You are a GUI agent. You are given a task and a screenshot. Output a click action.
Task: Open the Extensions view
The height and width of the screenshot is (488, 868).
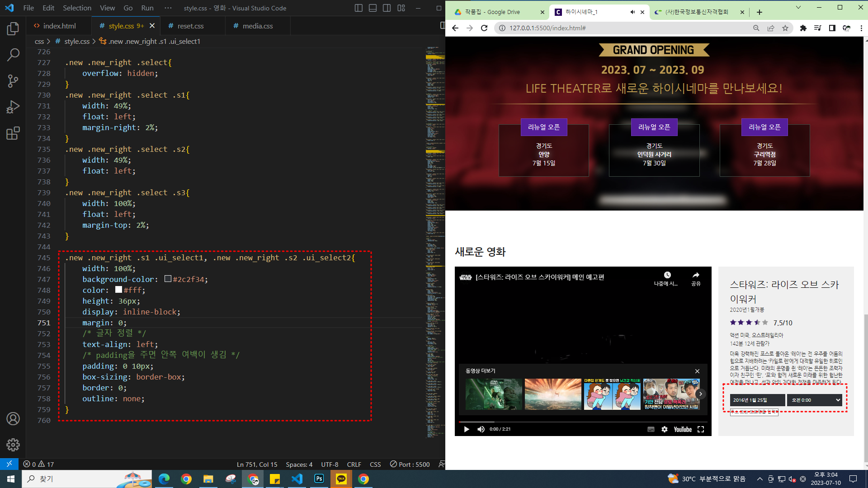click(13, 133)
